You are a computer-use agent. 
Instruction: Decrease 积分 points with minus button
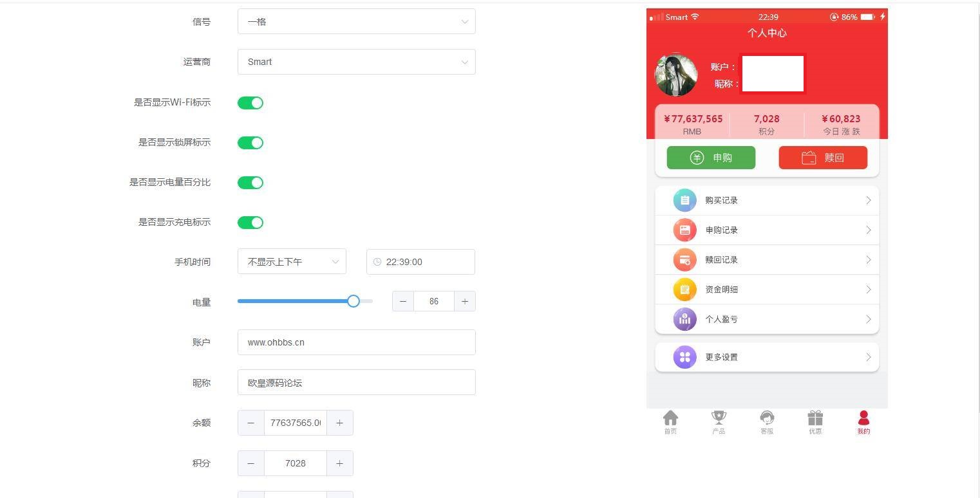[251, 463]
